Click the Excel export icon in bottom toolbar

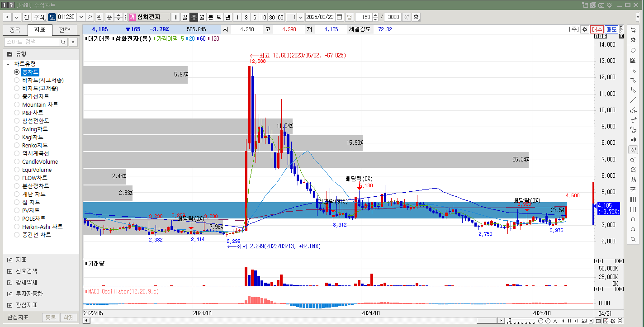point(584,321)
